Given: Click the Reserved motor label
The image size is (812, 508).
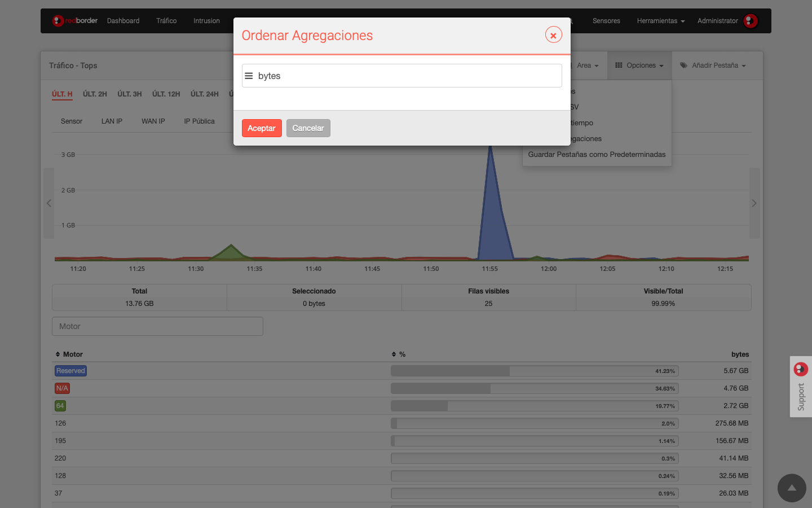Looking at the screenshot, I should 70,371.
